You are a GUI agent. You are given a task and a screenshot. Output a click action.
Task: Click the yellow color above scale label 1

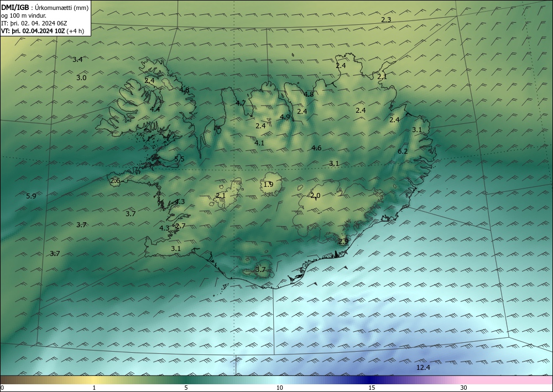pyautogui.click(x=94, y=380)
